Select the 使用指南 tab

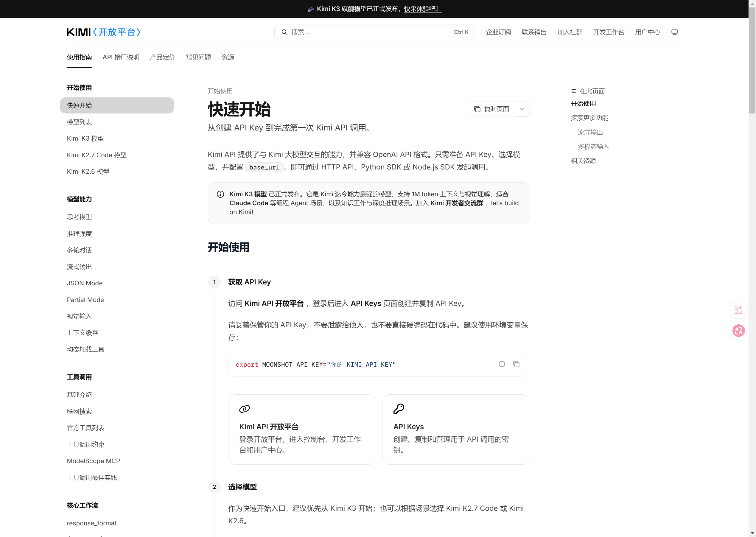point(79,57)
